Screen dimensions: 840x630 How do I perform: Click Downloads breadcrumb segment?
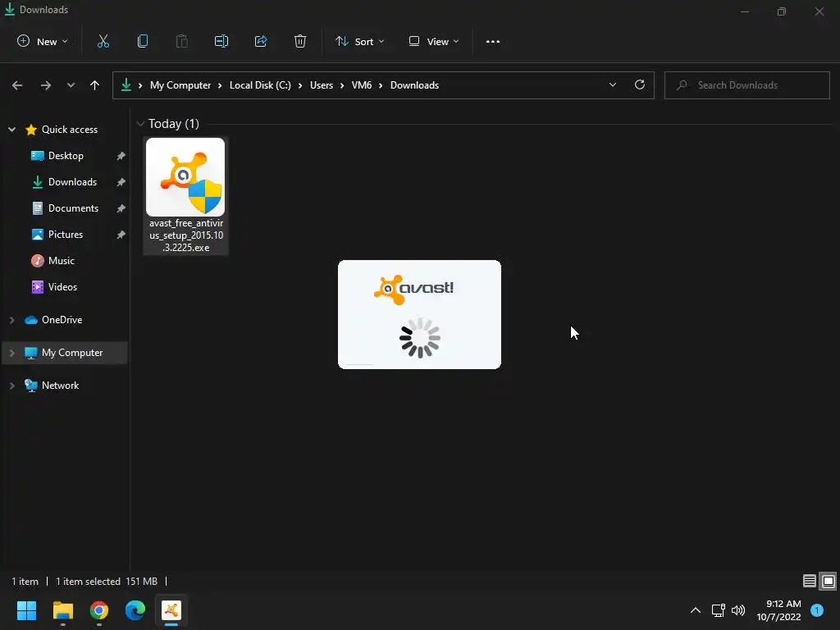tap(414, 85)
